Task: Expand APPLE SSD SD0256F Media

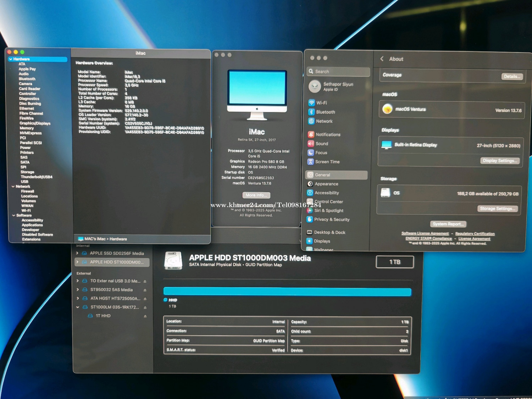Action: 77,253
